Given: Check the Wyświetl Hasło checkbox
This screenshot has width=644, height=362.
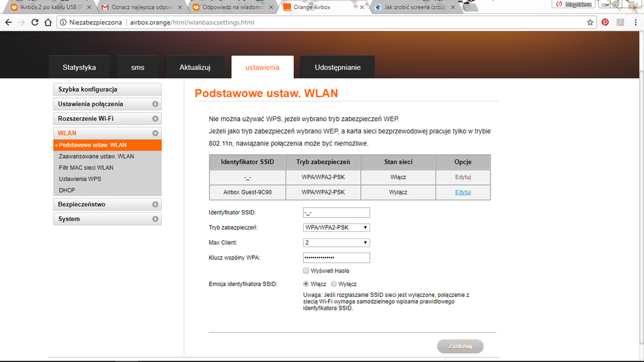Looking at the screenshot, I should 306,271.
